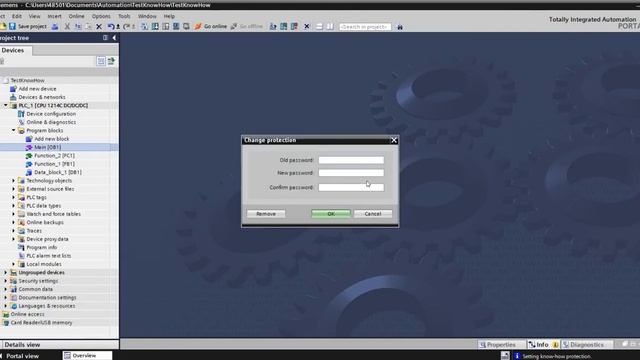Click the Print icon in toolbar
Viewport: 640px width, 360px height.
(55, 27)
